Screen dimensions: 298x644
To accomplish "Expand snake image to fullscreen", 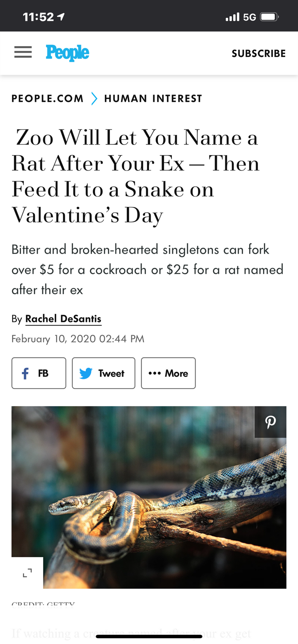I will point(27,573).
